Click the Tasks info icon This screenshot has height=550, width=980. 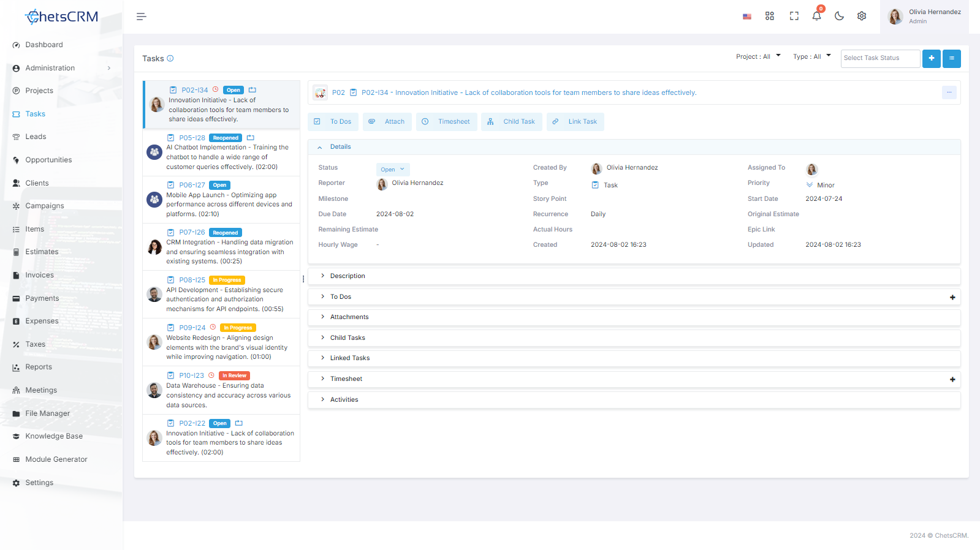[170, 59]
